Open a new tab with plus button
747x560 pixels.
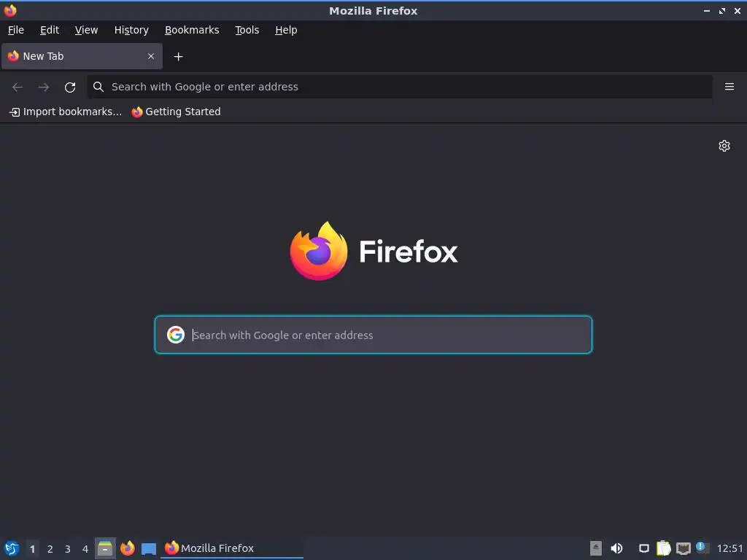click(x=178, y=57)
